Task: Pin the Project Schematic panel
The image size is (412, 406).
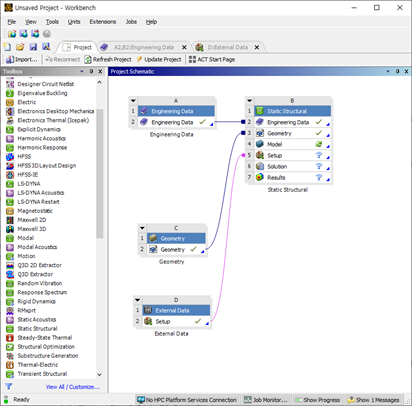Action: pos(397,71)
